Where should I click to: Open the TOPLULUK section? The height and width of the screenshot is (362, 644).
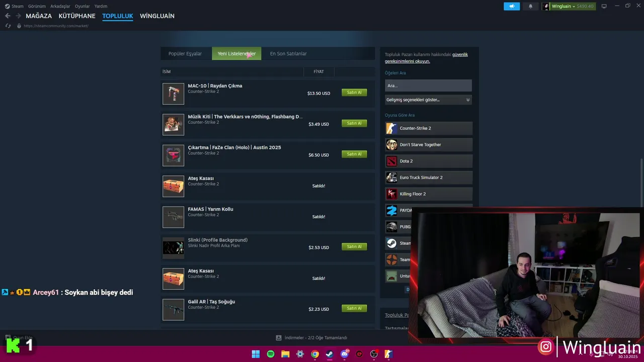pos(118,16)
